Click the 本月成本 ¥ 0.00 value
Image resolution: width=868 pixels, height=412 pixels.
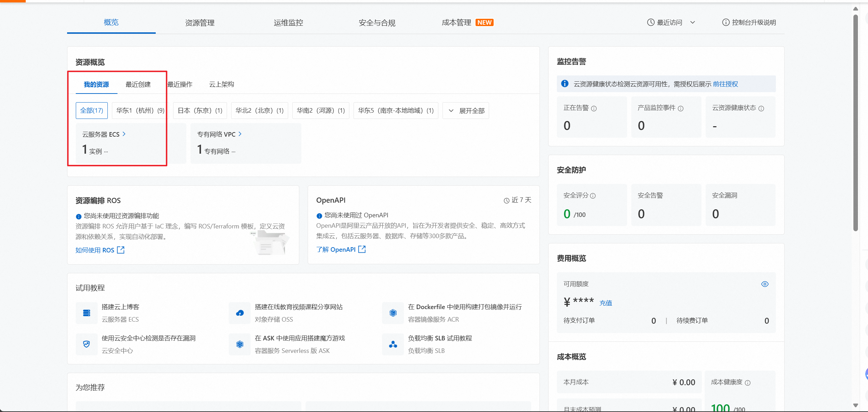[x=684, y=382]
